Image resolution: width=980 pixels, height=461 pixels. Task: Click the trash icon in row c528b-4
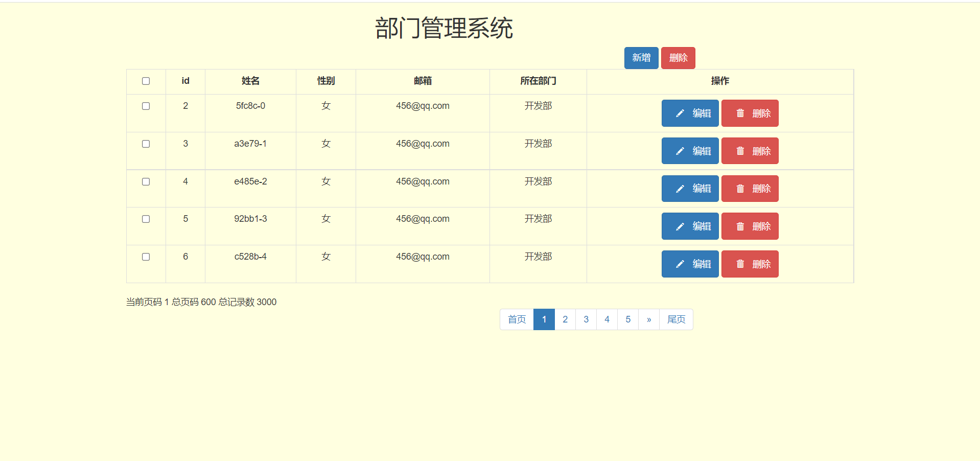(x=740, y=264)
